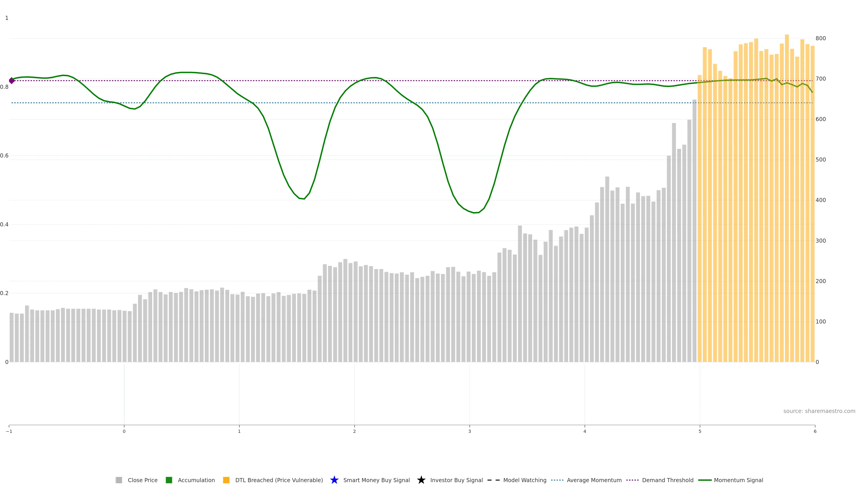The height and width of the screenshot is (488, 868).
Task: Click the x-axis tick labeled 2
Action: point(354,432)
